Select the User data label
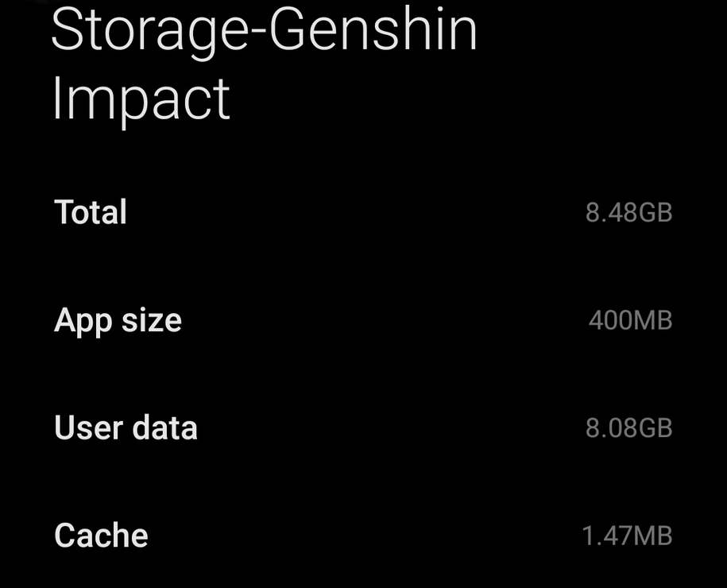 [x=126, y=428]
